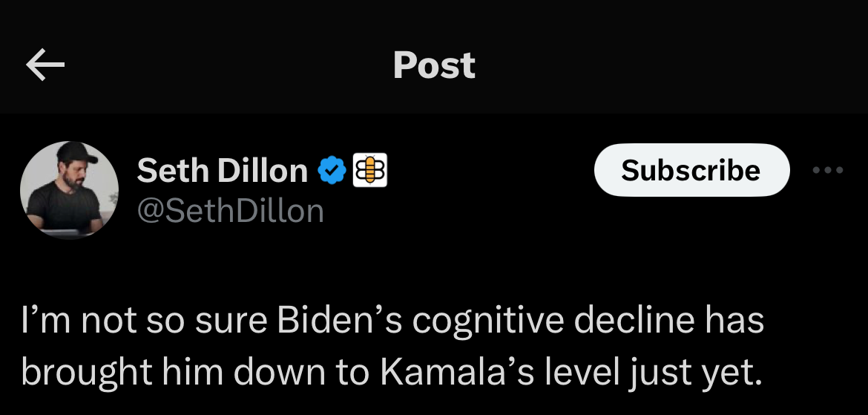
Task: Open the Seth Dillon display name link
Action: (222, 171)
